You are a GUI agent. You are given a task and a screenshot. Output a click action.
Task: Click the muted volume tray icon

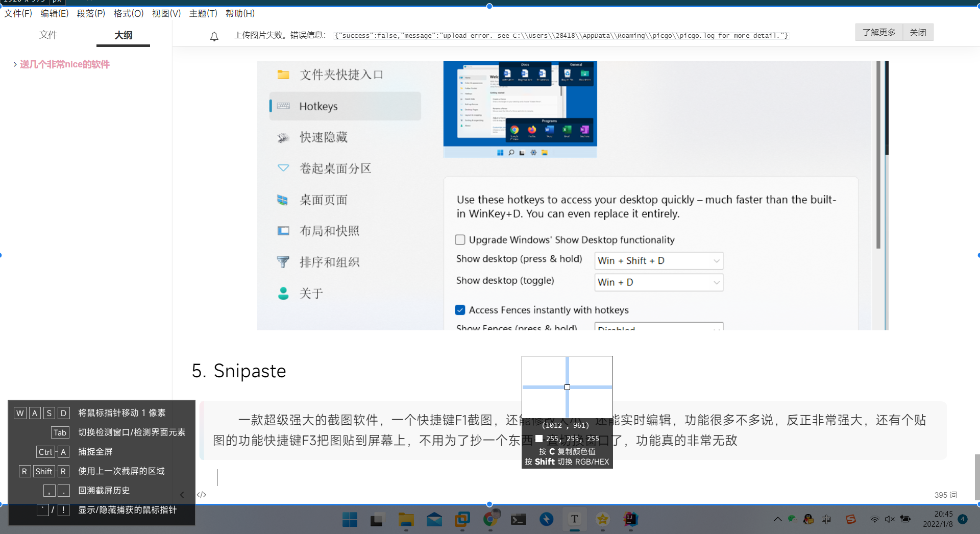click(890, 519)
